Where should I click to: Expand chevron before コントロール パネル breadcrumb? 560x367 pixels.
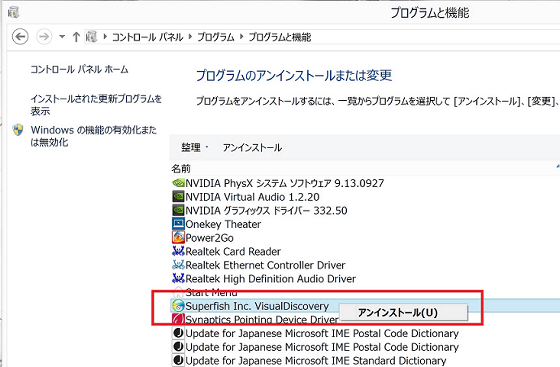pyautogui.click(x=105, y=36)
